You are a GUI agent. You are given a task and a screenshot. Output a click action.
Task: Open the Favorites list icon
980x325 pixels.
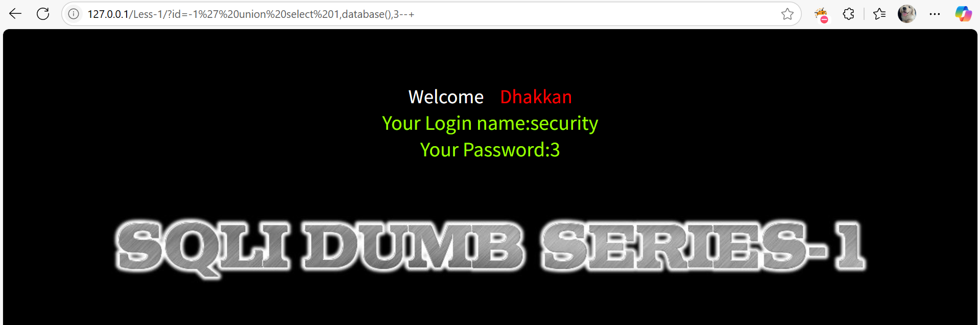tap(879, 14)
